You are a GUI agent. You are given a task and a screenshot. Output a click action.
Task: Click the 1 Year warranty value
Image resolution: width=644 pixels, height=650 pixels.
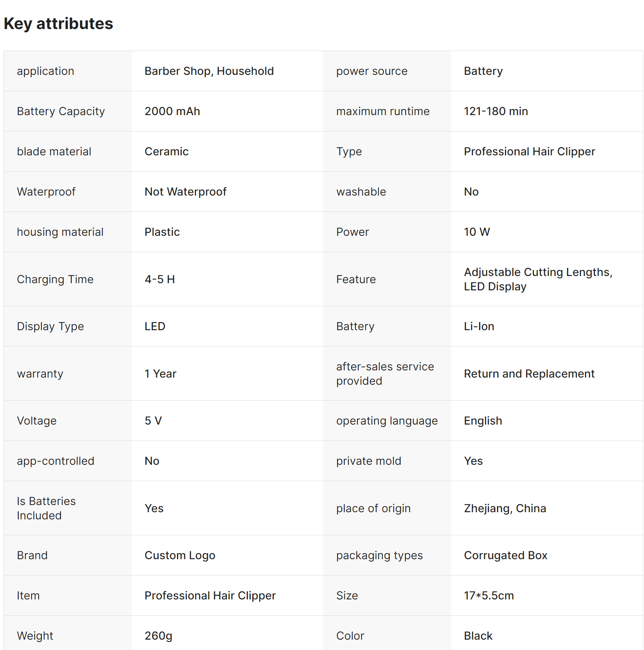pos(160,374)
